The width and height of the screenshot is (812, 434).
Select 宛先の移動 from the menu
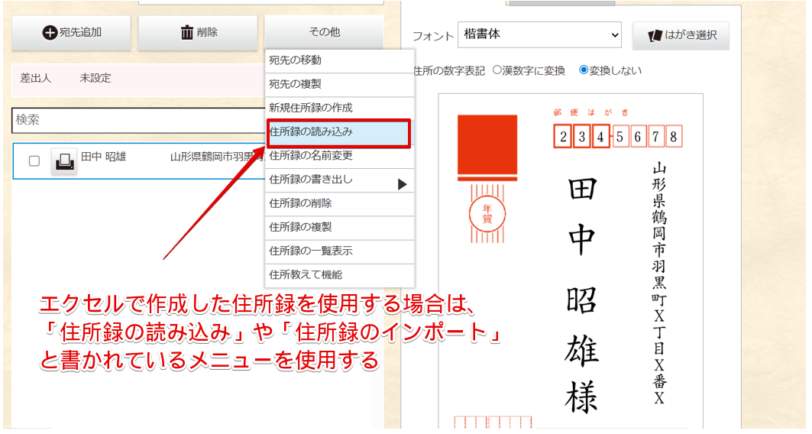click(340, 61)
